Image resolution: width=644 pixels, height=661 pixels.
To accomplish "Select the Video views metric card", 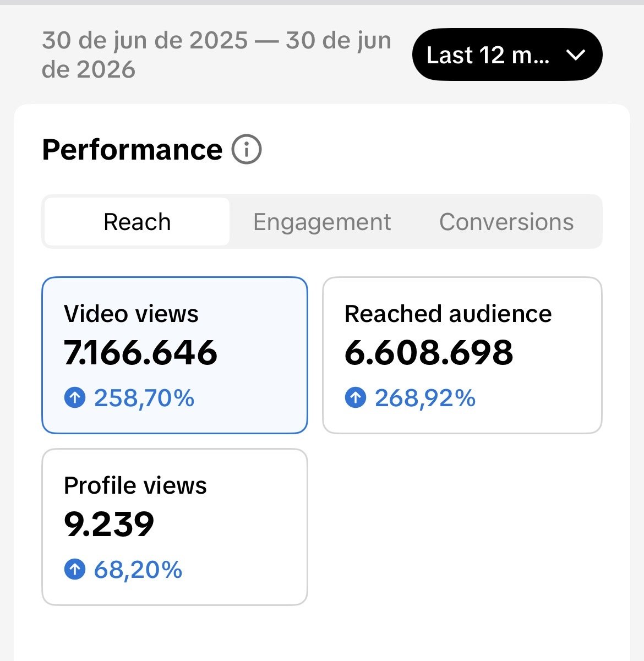I will pyautogui.click(x=174, y=355).
